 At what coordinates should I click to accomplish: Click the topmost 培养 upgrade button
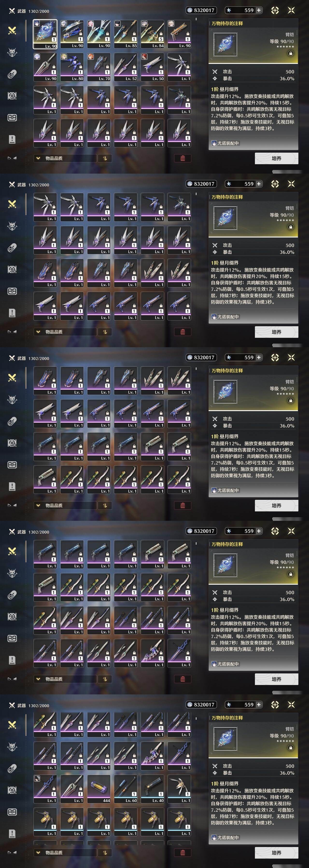coord(276,158)
